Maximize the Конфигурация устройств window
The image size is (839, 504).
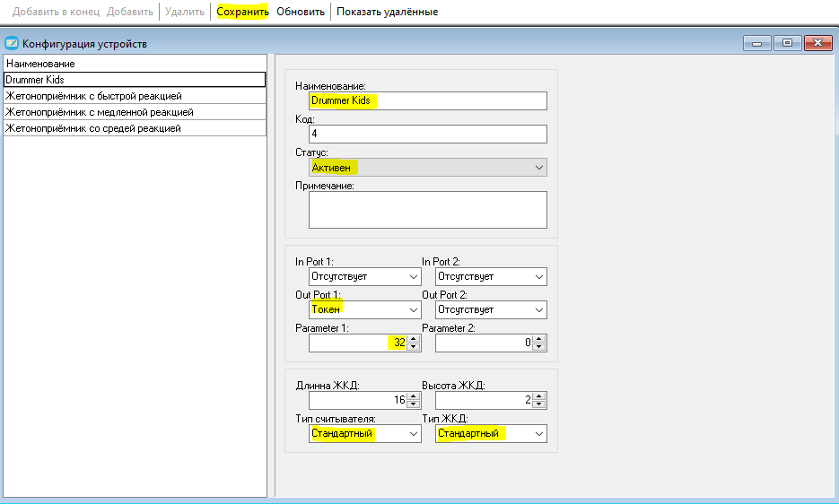(787, 43)
